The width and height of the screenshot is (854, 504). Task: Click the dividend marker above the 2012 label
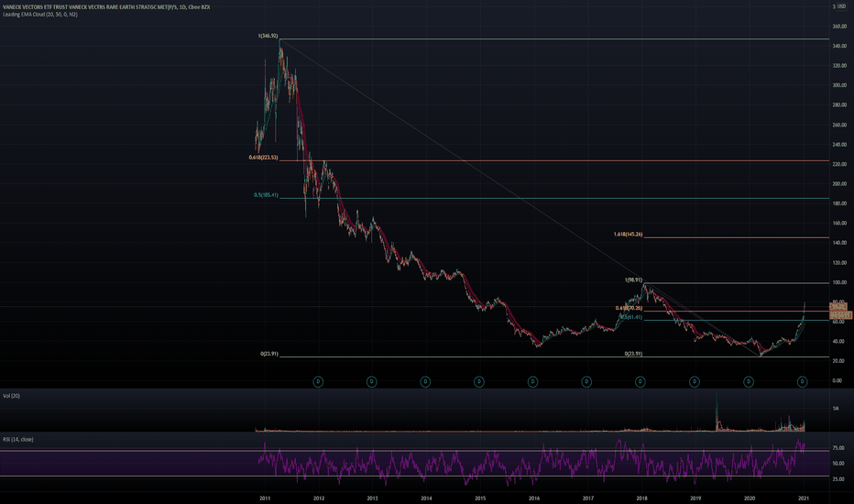[318, 382]
